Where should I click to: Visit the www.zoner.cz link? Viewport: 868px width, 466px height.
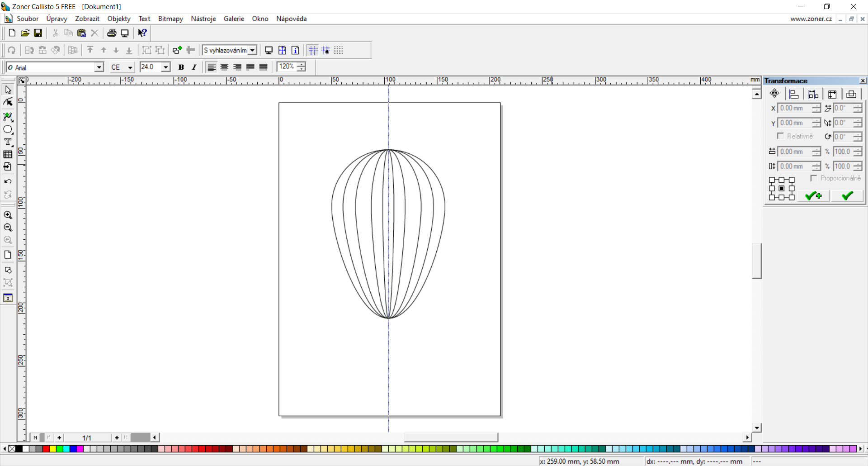811,19
